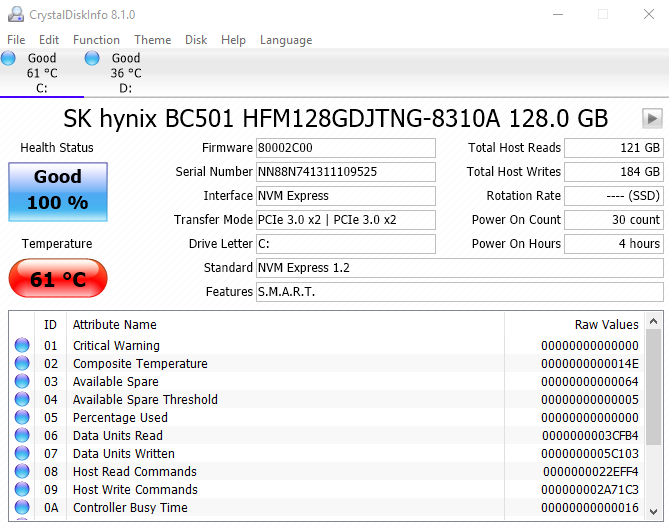Image resolution: width=669 pixels, height=529 pixels.
Task: Close the CrystalDiskInfo window
Action: (649, 14)
